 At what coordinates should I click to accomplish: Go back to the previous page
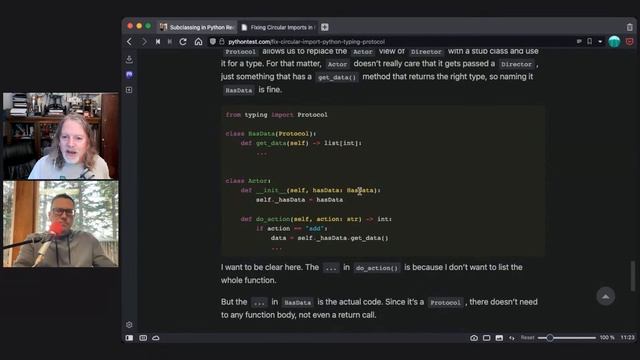point(129,42)
